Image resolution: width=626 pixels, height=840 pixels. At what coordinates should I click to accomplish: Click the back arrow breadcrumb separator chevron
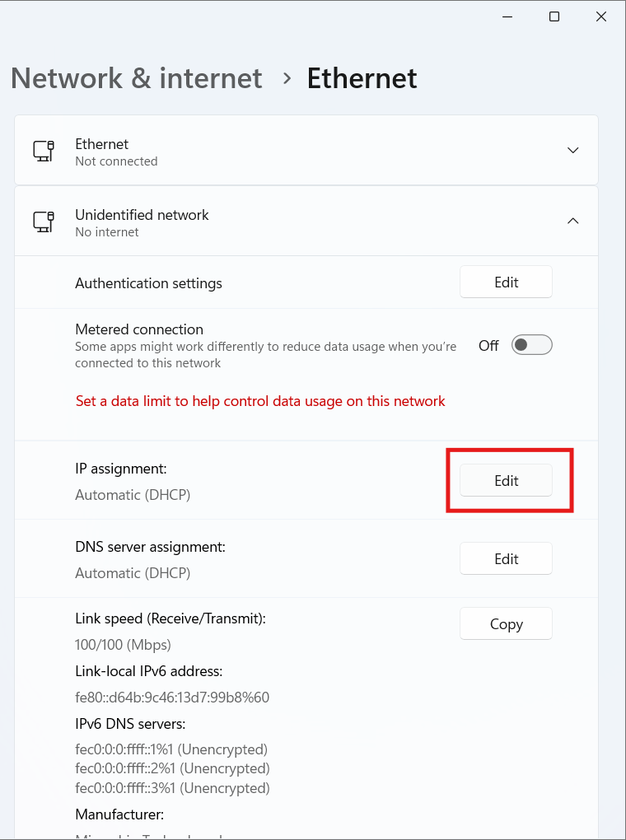coord(286,78)
